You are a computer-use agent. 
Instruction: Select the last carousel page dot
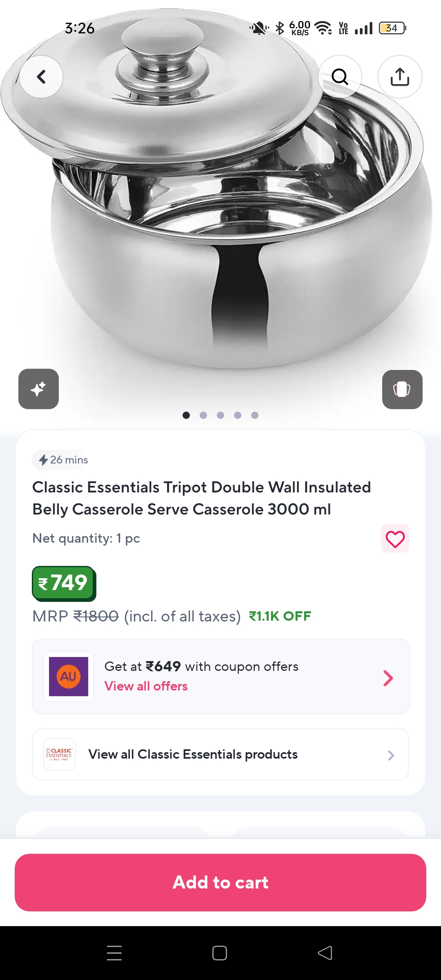click(254, 415)
